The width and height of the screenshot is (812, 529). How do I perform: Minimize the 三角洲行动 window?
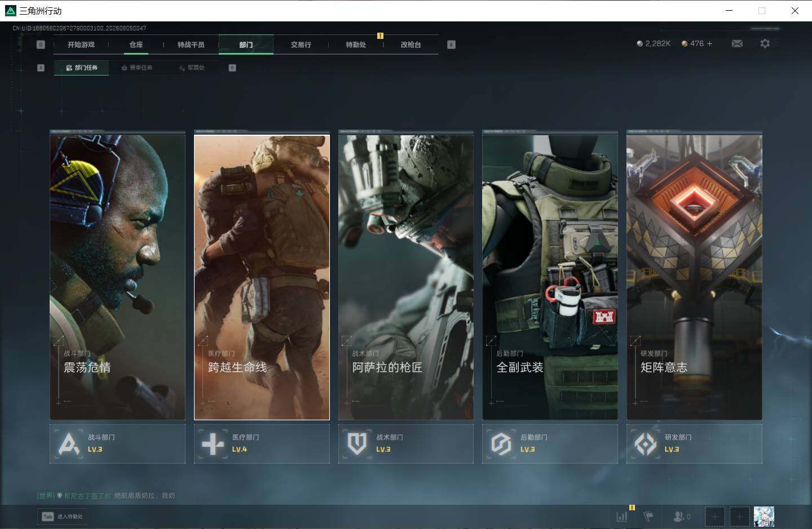pos(729,11)
